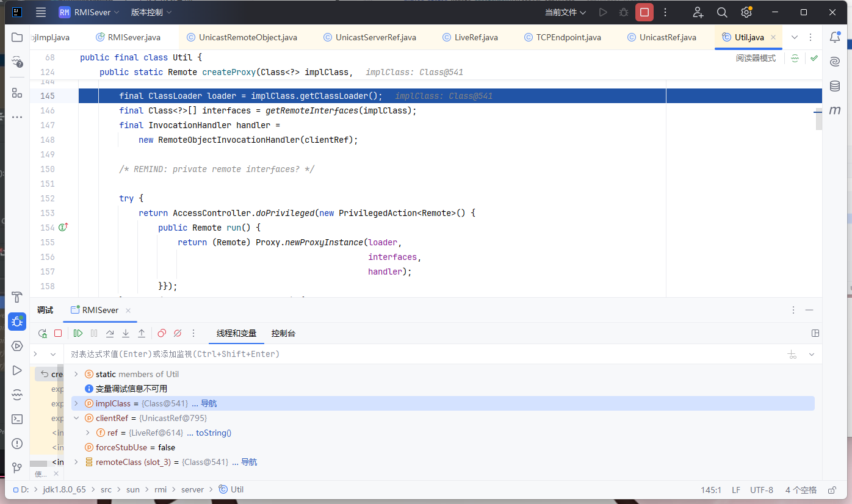Toggle Reader Mode (阅读器模式)
Viewport: 852px width, 504px height.
(x=756, y=58)
